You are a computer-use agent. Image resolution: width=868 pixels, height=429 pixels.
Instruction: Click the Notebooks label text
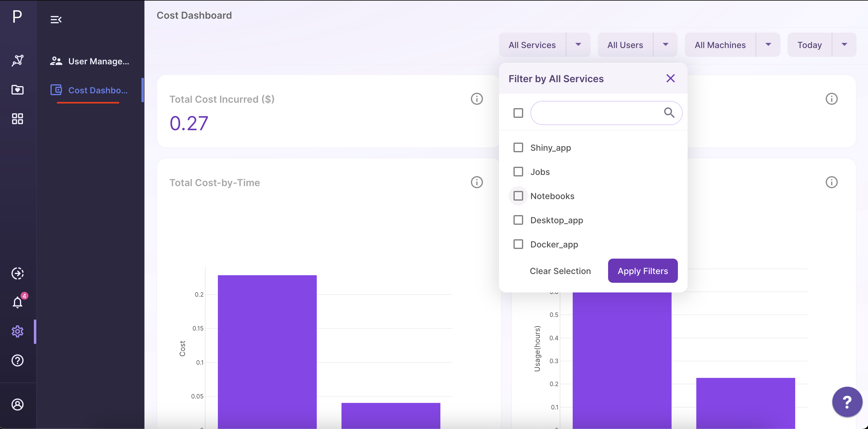click(x=552, y=196)
